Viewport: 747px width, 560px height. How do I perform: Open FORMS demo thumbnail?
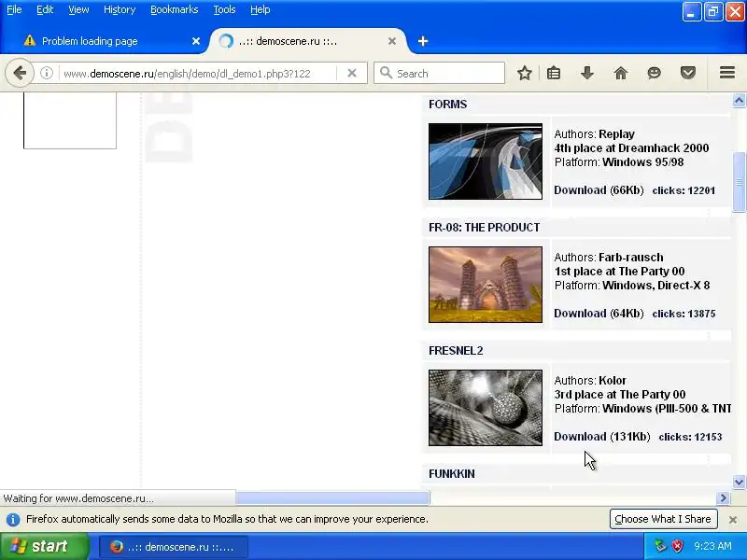click(x=486, y=161)
